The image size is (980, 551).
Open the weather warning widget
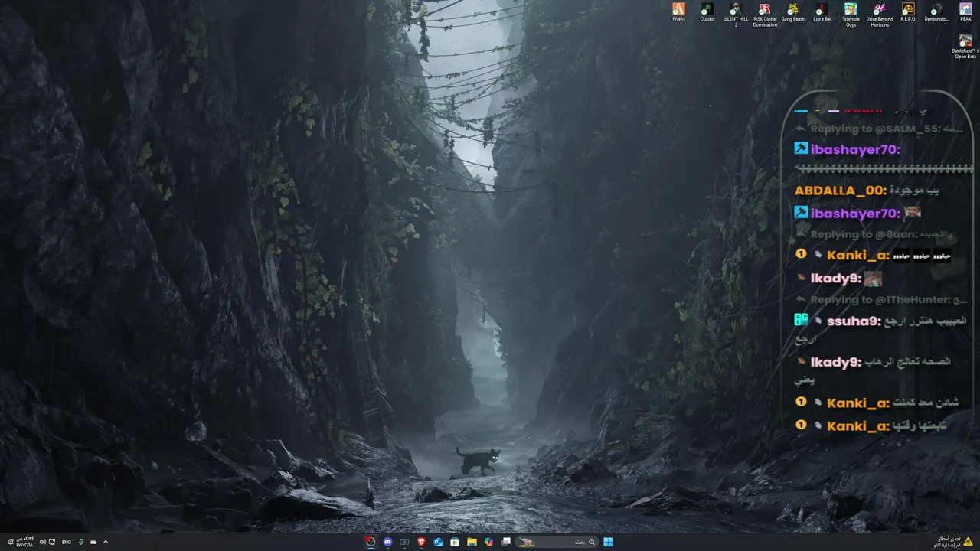[952, 542]
